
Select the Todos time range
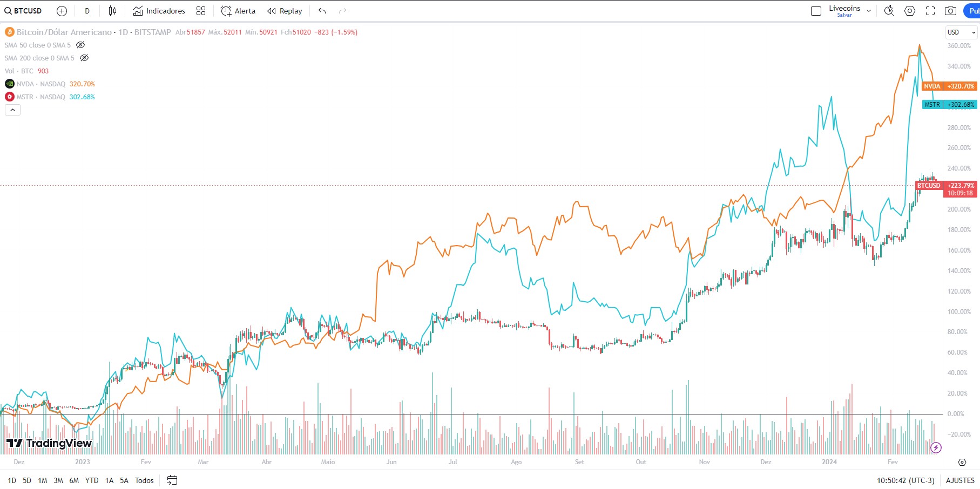coord(144,480)
